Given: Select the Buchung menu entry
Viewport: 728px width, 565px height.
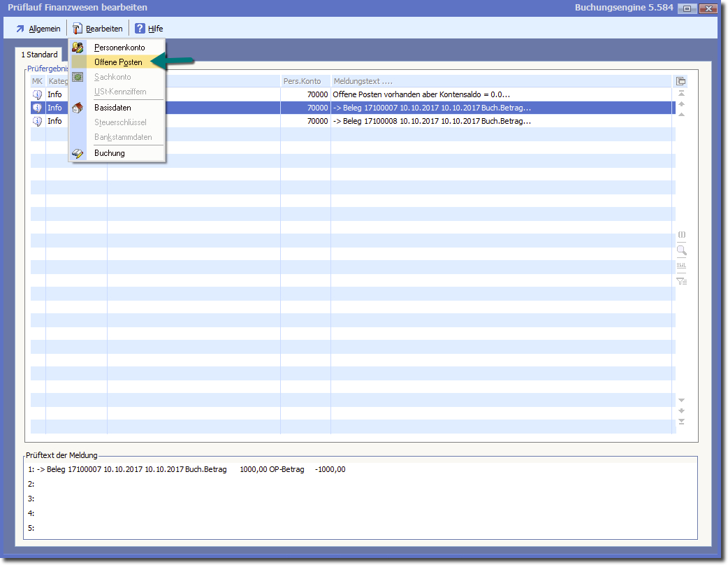Looking at the screenshot, I should tap(110, 153).
